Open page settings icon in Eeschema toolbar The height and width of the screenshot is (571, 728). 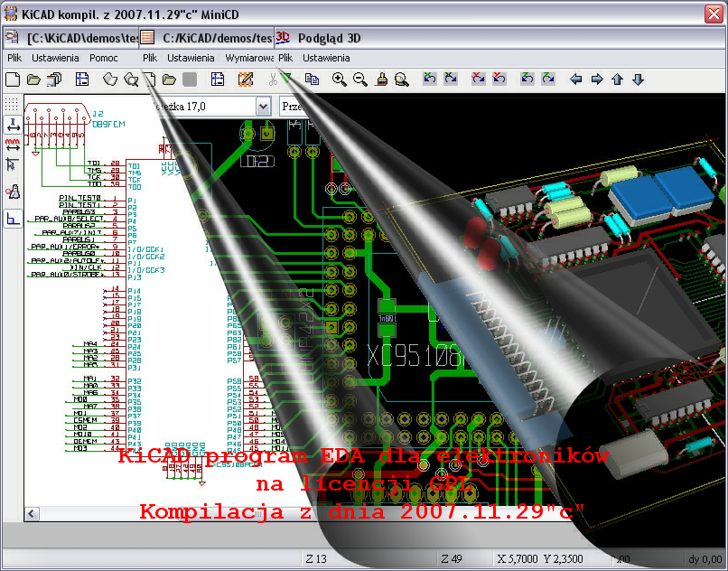coord(82,80)
